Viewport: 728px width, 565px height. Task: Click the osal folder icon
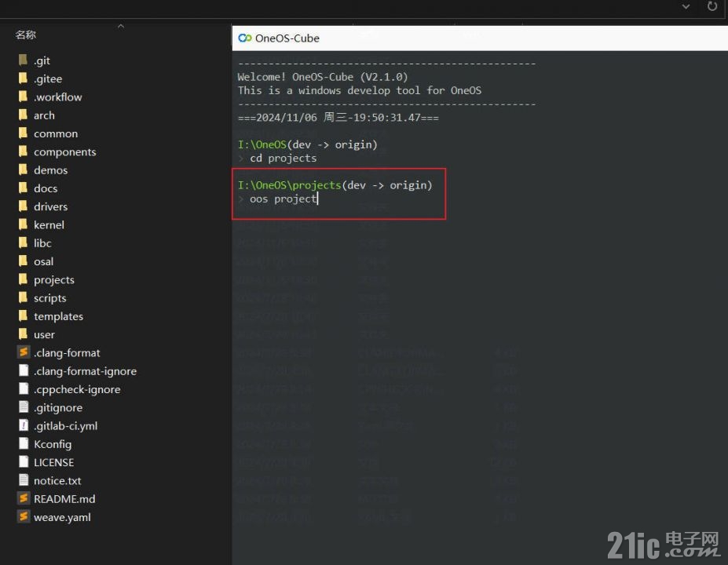[23, 261]
